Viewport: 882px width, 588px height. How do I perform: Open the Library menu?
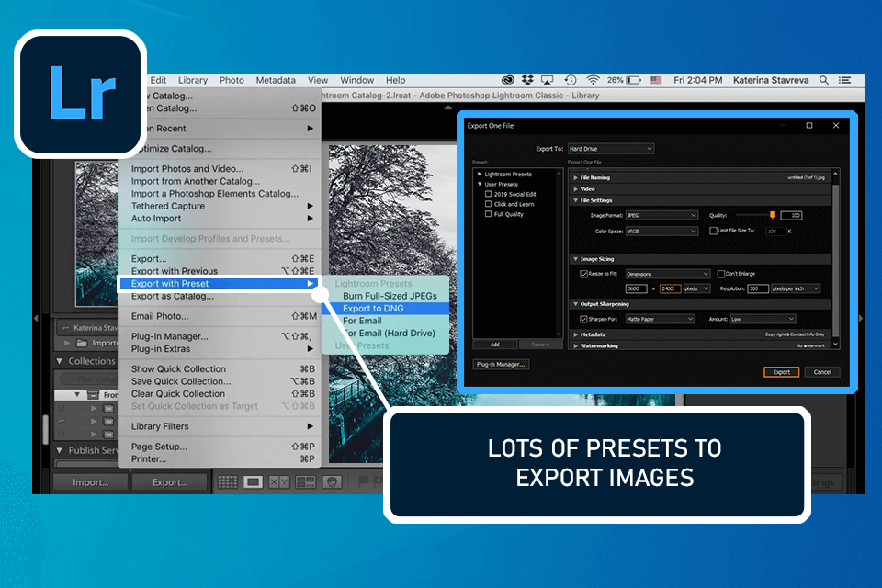[193, 80]
